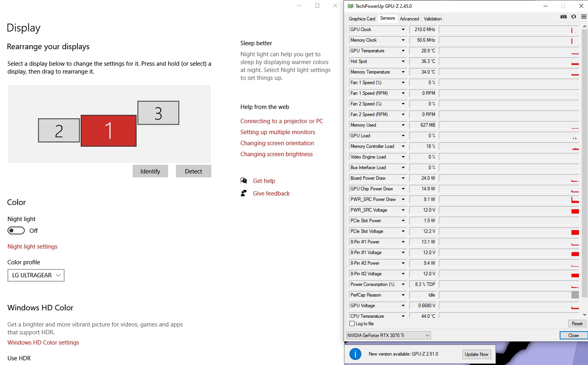The image size is (588, 365).
Task: Click the CPU Temperature 44.0 °C value
Action: point(423,315)
